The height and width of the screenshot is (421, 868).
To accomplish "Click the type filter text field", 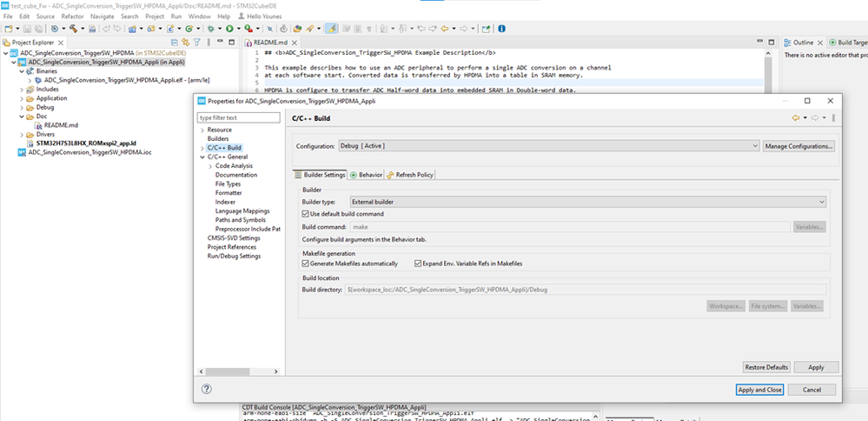I will tap(239, 117).
